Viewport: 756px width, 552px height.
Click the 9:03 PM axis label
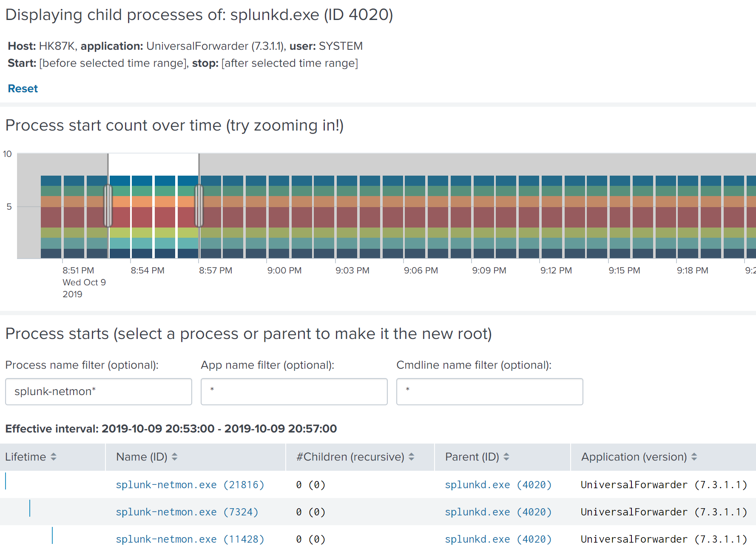352,270
